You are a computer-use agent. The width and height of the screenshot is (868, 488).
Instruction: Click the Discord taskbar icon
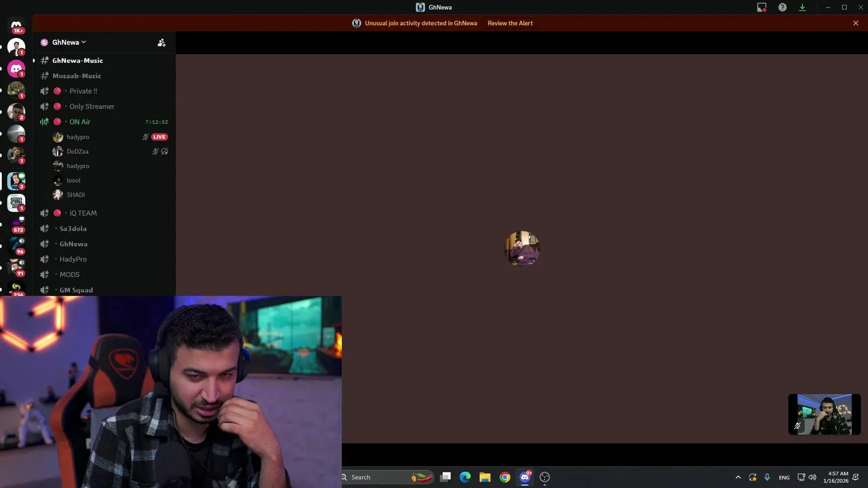(525, 477)
